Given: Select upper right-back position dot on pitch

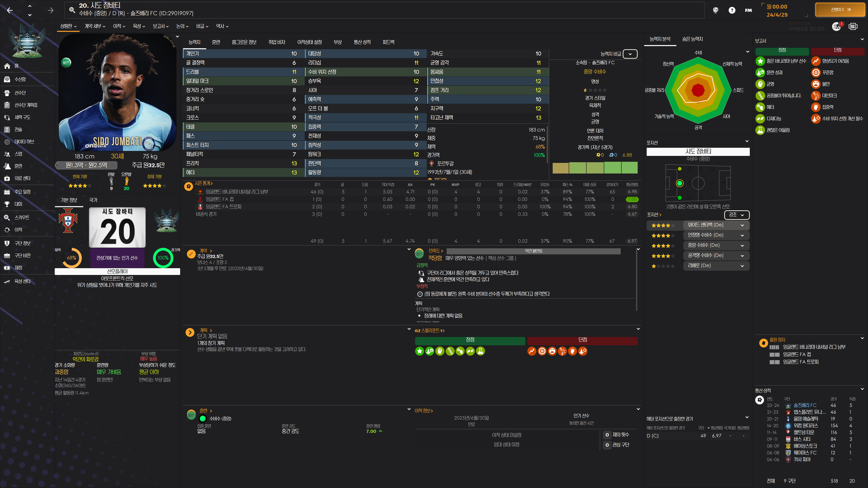Looking at the screenshot, I should 679,169.
